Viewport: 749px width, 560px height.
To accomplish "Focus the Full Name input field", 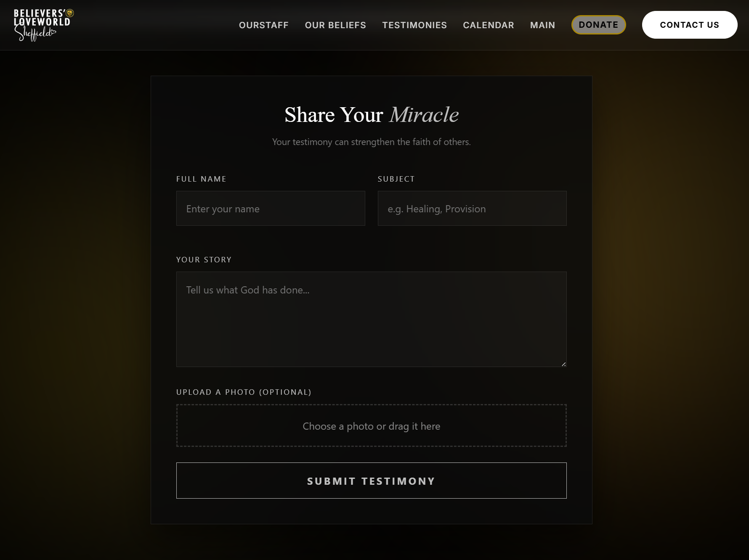I will click(x=271, y=209).
